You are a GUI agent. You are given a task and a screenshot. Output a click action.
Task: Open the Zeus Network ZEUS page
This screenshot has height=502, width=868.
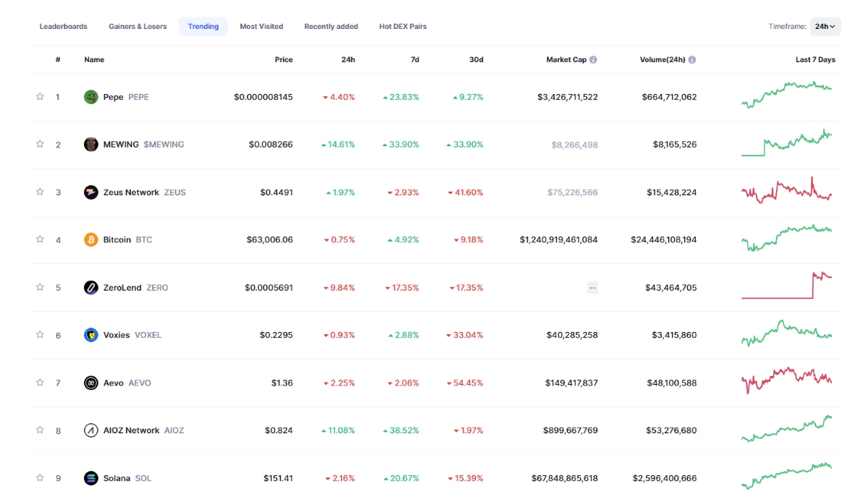pyautogui.click(x=135, y=192)
